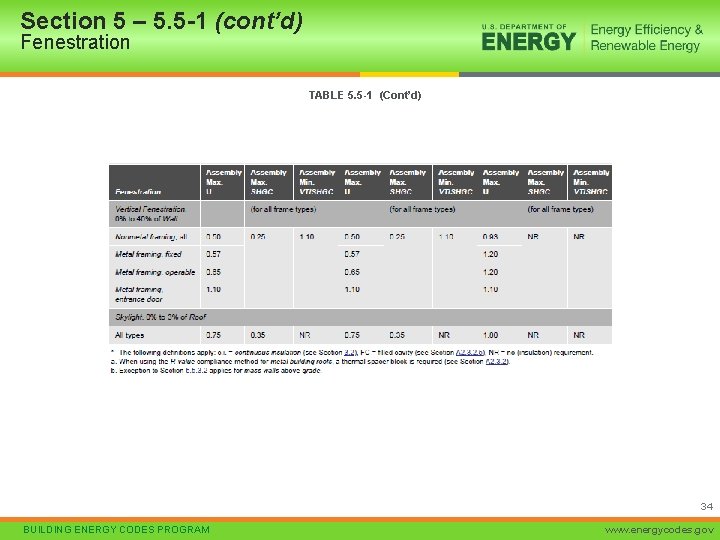Click the 'Metal framing, fixed' row label
This screenshot has height=540, width=720.
coord(148,254)
